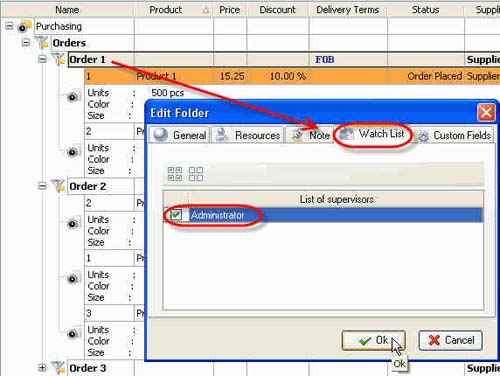Viewport: 500px width, 376px height.
Task: Select the Purchasing tree item
Action: [59, 26]
